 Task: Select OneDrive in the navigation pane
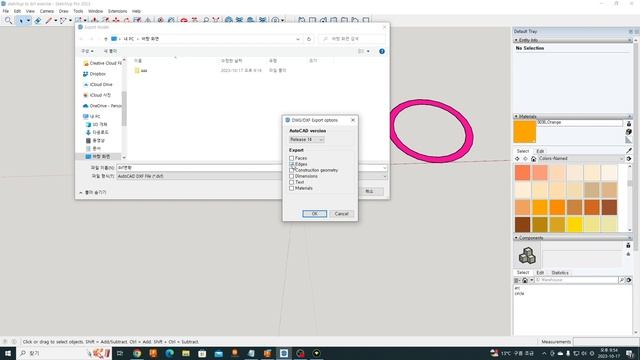pos(102,106)
